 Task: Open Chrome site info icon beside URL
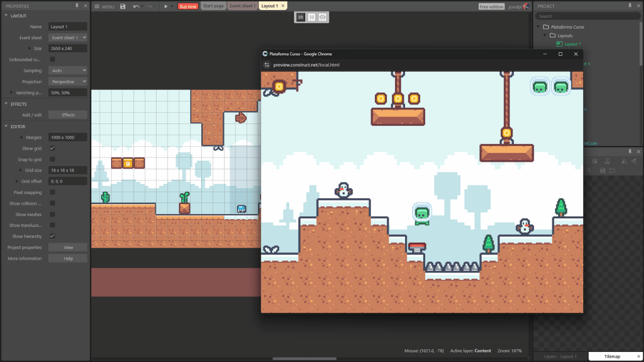click(x=267, y=65)
